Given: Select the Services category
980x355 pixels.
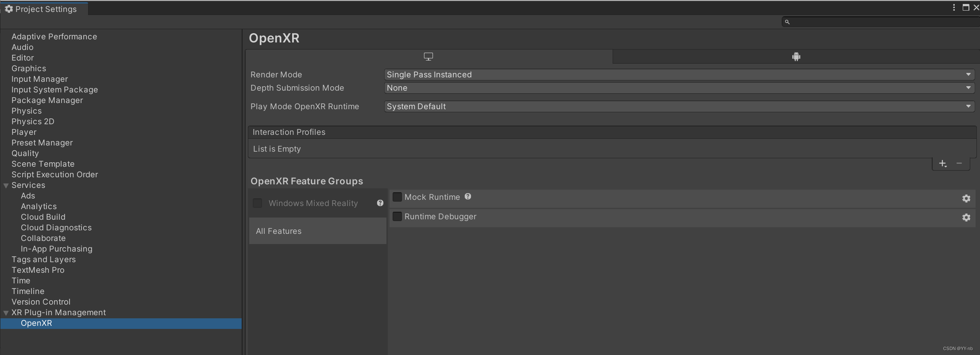Looking at the screenshot, I should click(28, 185).
